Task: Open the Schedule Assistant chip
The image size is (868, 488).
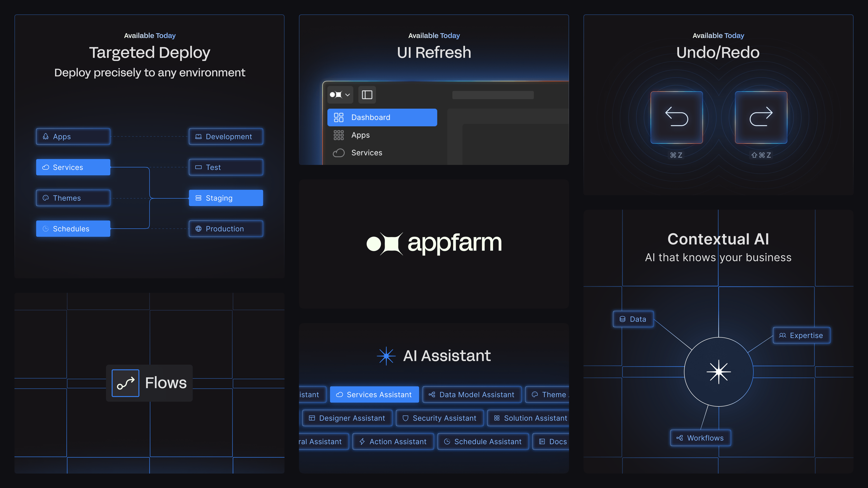Action: pyautogui.click(x=483, y=441)
